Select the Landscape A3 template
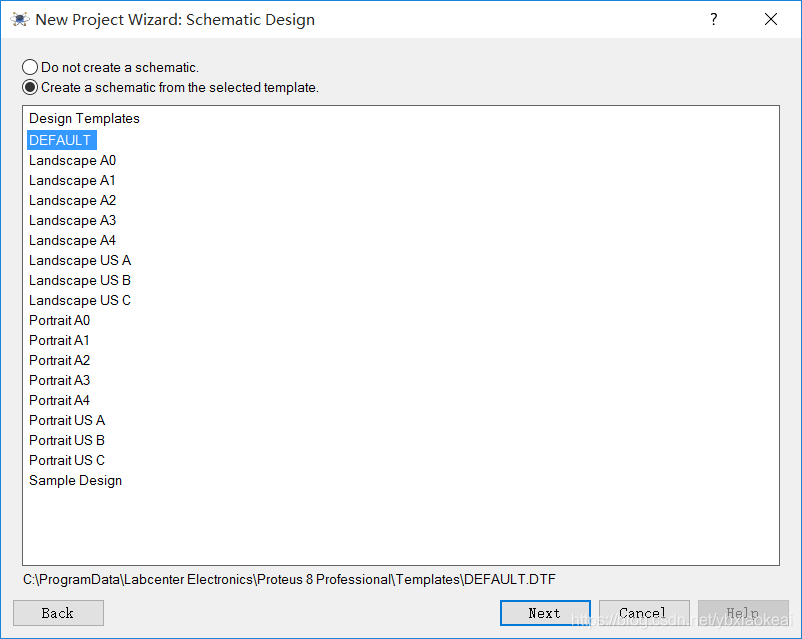 (x=72, y=221)
